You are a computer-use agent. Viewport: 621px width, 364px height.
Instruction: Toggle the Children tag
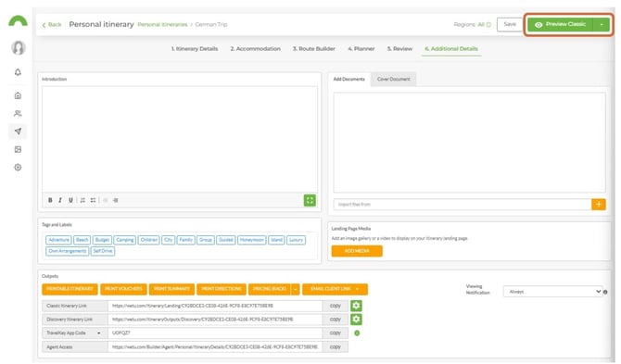149,240
